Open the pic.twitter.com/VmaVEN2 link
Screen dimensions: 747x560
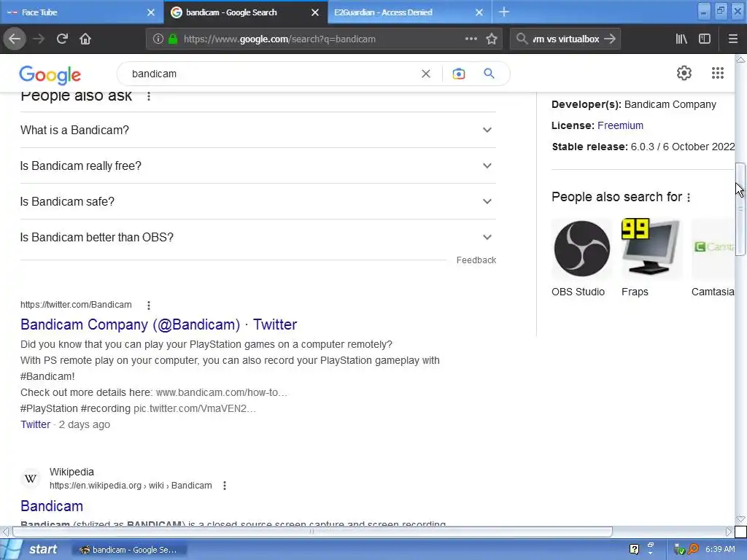194,408
